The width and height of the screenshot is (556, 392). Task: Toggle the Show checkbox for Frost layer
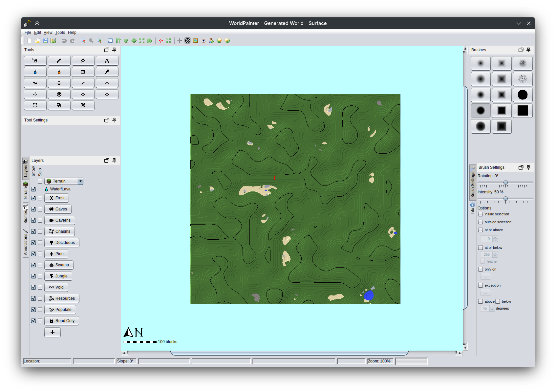click(x=33, y=198)
